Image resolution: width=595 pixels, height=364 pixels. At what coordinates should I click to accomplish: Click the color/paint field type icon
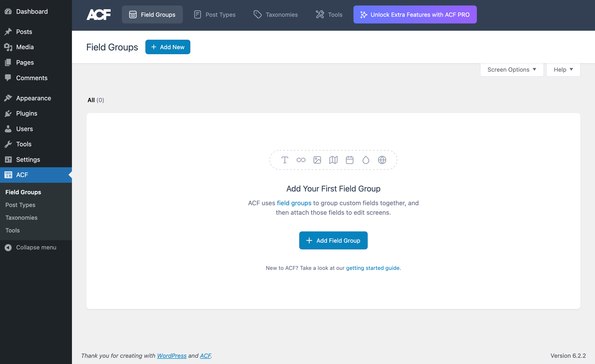coord(365,160)
